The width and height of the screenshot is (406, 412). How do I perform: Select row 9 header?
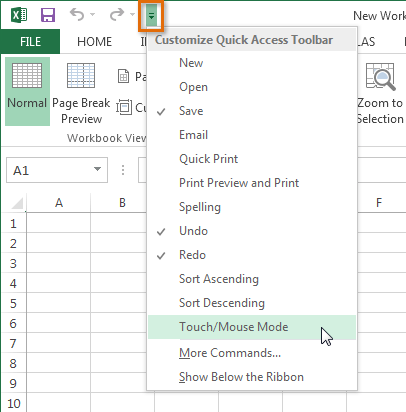point(13,383)
